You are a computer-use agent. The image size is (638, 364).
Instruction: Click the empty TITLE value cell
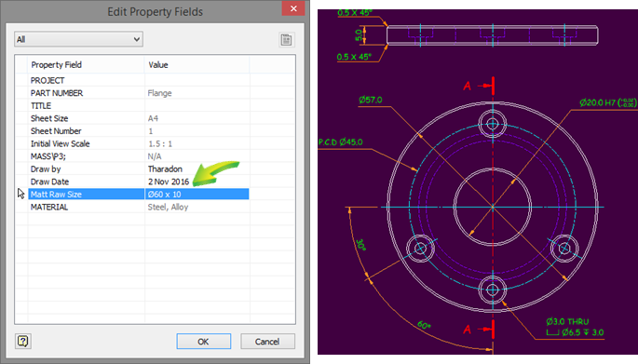point(197,106)
